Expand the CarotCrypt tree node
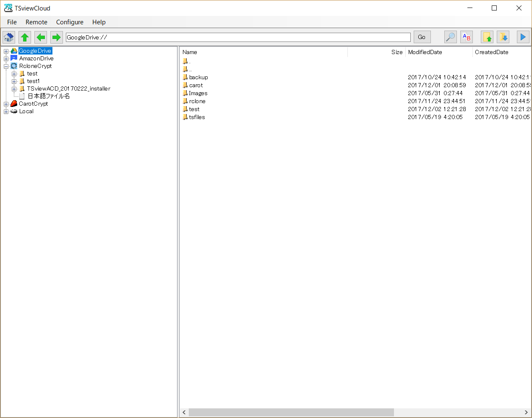This screenshot has width=532, height=418. click(x=6, y=104)
